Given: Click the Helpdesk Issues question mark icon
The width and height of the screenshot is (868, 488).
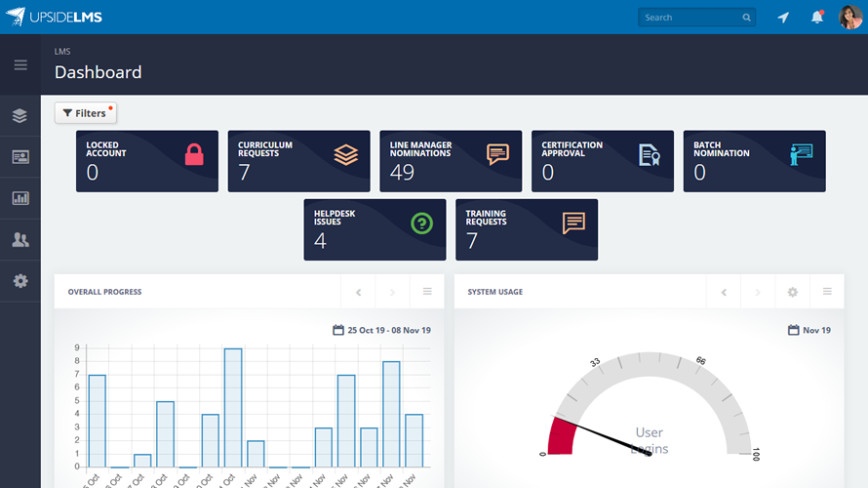Looking at the screenshot, I should [422, 224].
